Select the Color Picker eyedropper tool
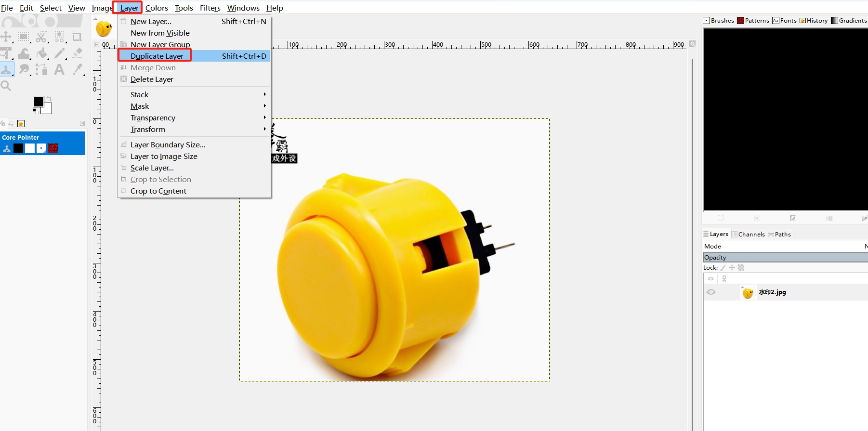868x431 pixels. [77, 69]
